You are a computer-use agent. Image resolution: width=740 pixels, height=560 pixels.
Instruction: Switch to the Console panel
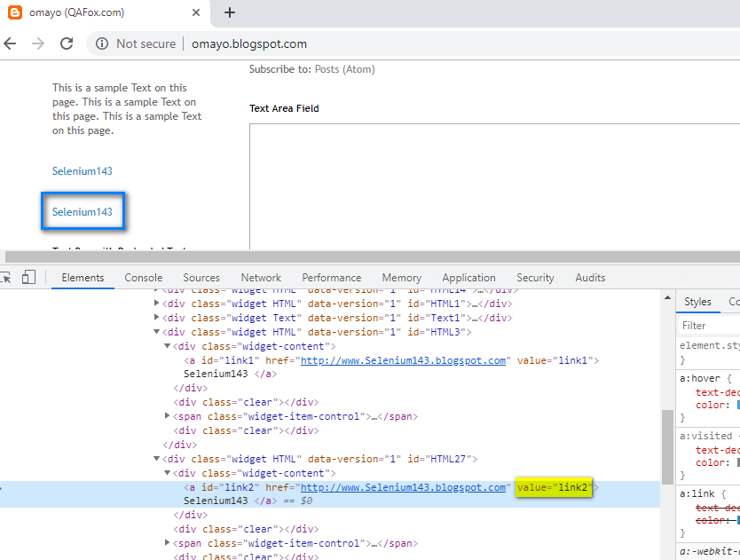click(x=143, y=277)
